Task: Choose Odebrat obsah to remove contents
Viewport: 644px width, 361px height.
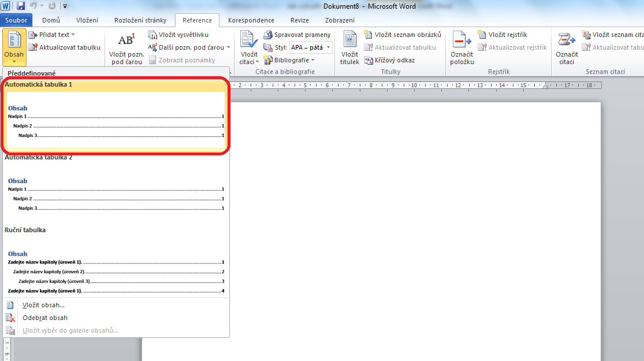Action: point(45,318)
